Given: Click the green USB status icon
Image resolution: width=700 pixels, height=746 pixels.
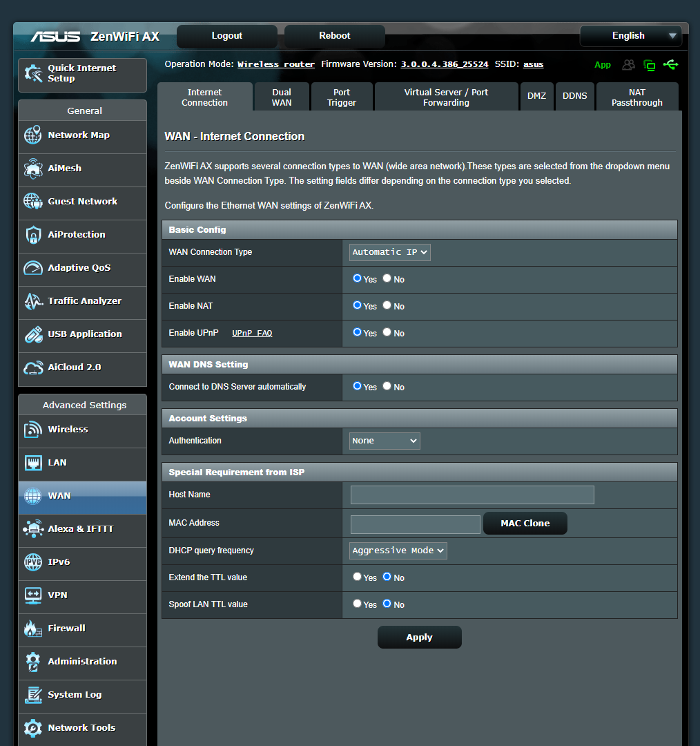Looking at the screenshot, I should [x=670, y=64].
